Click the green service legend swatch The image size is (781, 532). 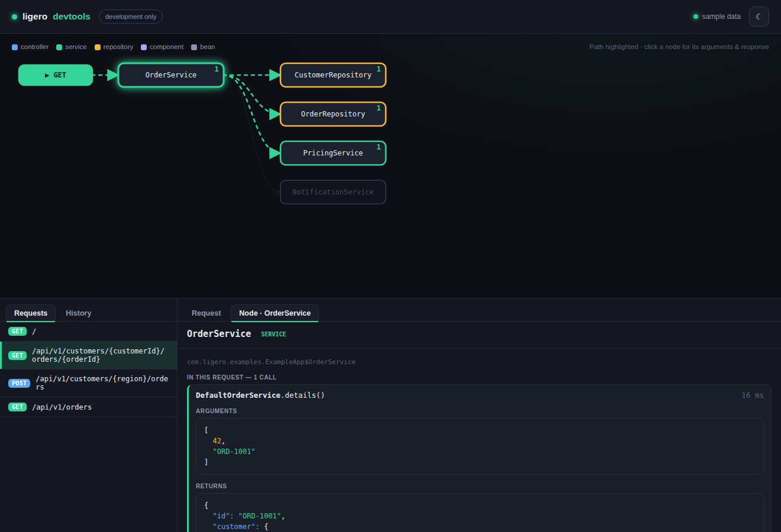59,47
